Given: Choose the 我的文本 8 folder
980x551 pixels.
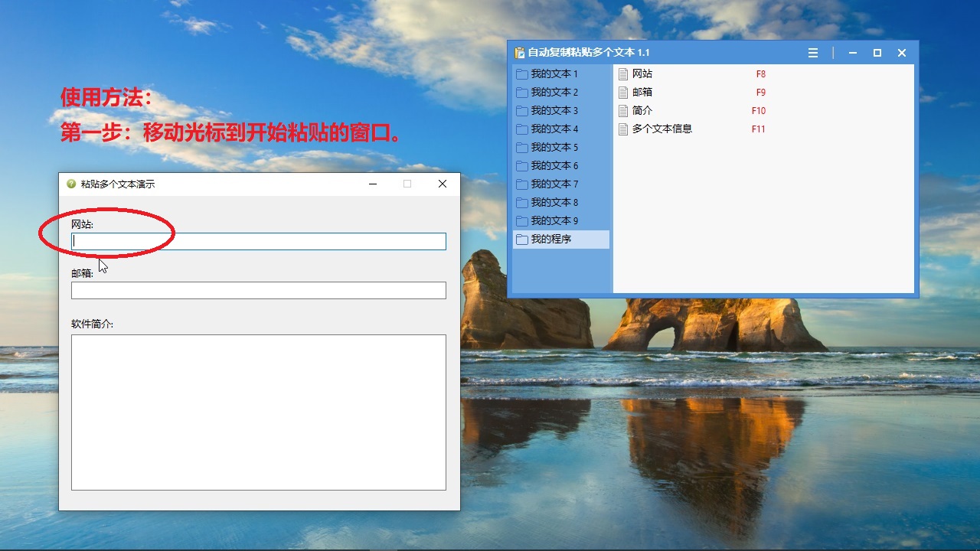Looking at the screenshot, I should (554, 203).
